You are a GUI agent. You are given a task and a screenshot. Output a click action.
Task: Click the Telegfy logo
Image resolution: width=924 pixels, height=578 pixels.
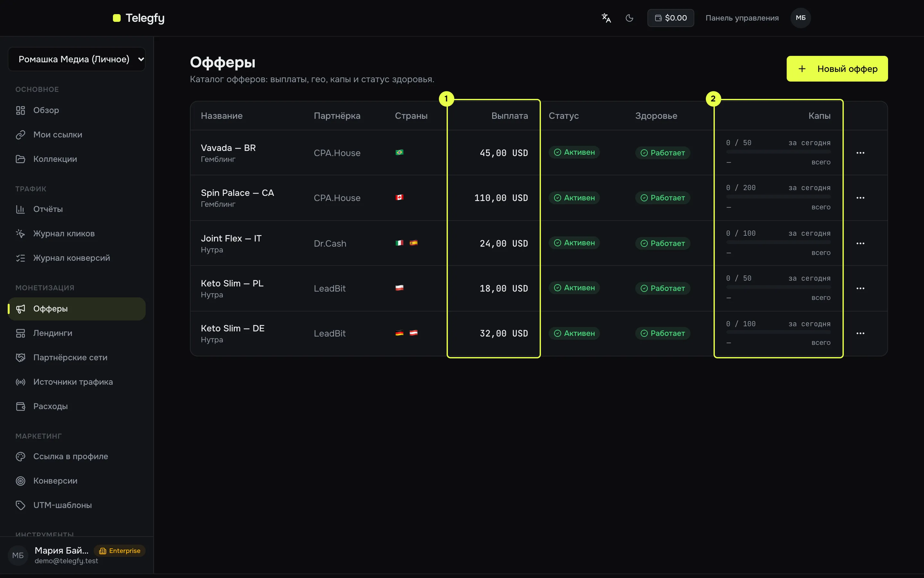coord(139,18)
